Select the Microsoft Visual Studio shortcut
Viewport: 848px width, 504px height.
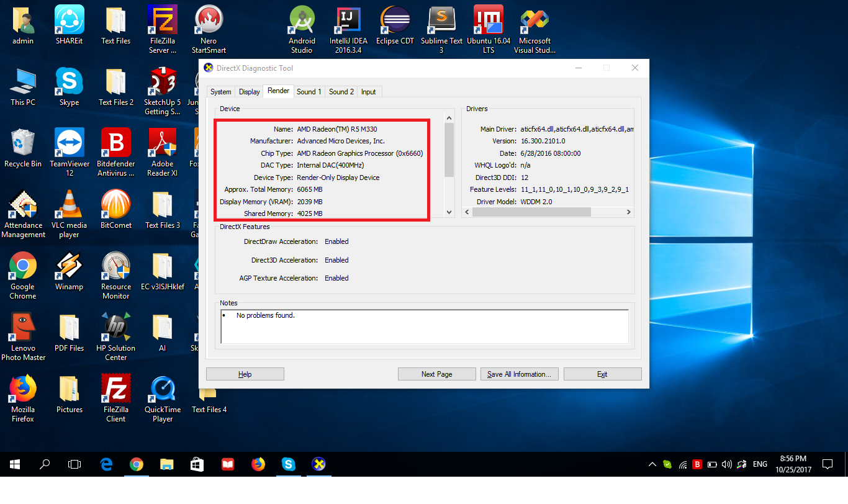coord(535,29)
